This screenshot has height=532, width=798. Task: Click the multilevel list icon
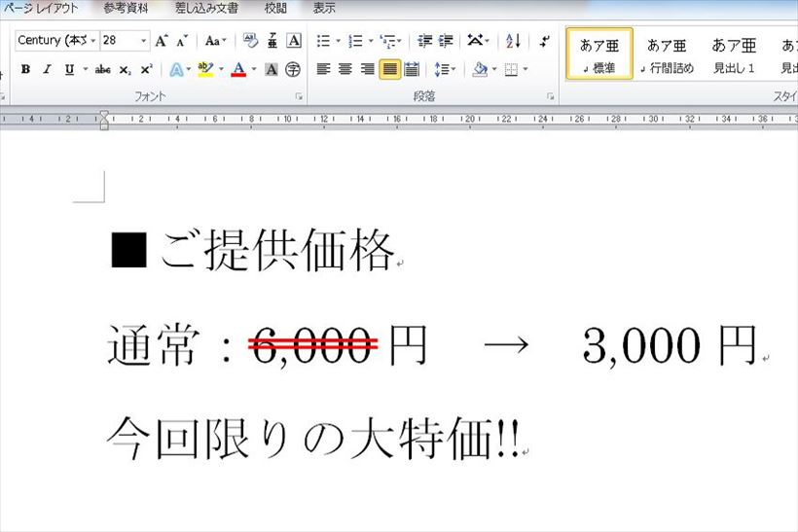point(387,41)
